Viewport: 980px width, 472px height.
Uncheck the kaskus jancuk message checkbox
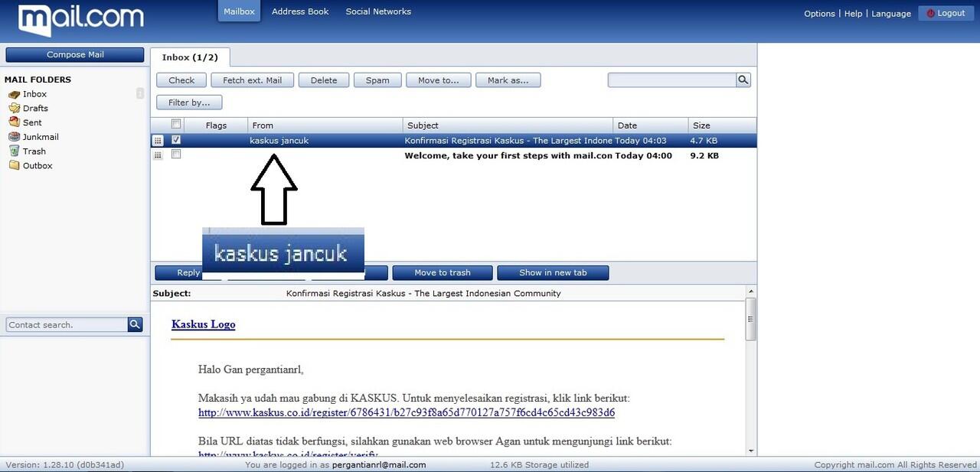pos(176,140)
